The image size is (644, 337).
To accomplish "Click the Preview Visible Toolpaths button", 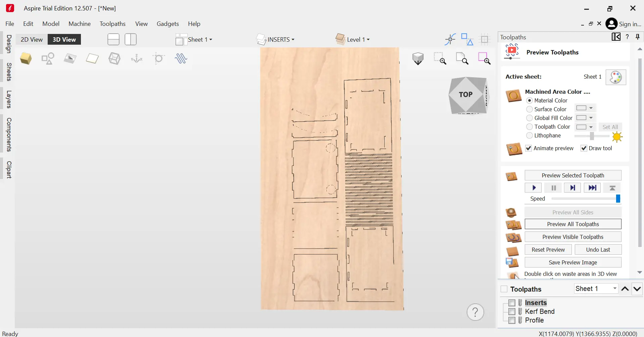I will point(573,237).
